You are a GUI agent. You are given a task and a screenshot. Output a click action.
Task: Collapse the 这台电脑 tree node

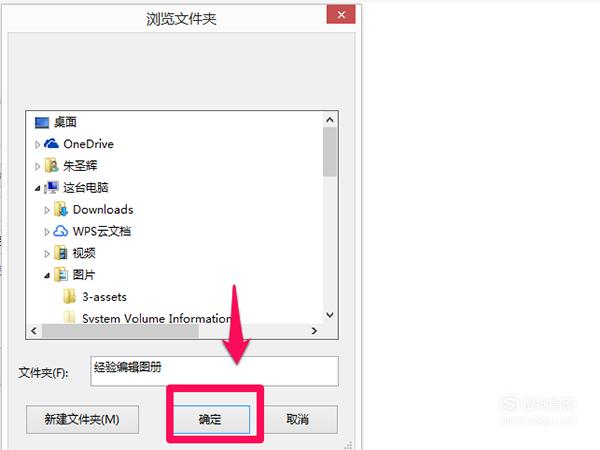(38, 188)
